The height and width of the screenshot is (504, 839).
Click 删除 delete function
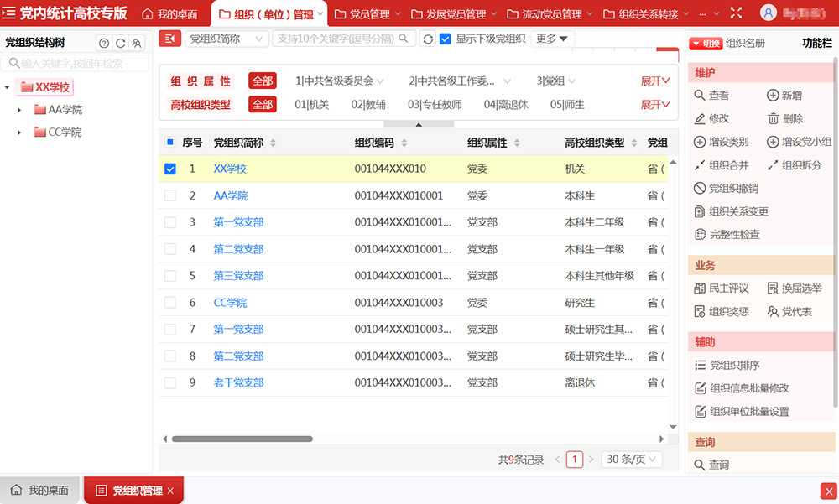[785, 118]
